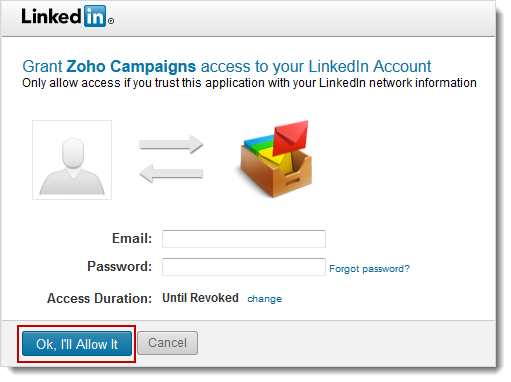Focus the Password input field
Screen dimensions: 511x382
244,267
